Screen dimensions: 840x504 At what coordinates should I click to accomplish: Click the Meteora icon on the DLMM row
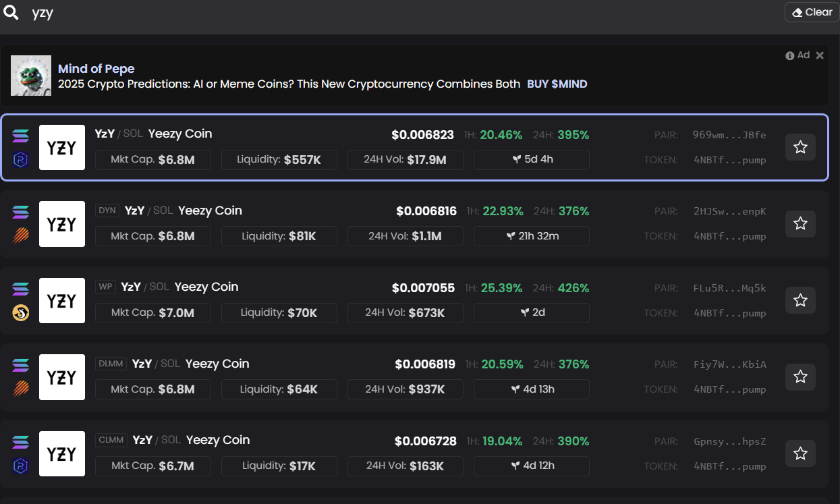(20, 389)
